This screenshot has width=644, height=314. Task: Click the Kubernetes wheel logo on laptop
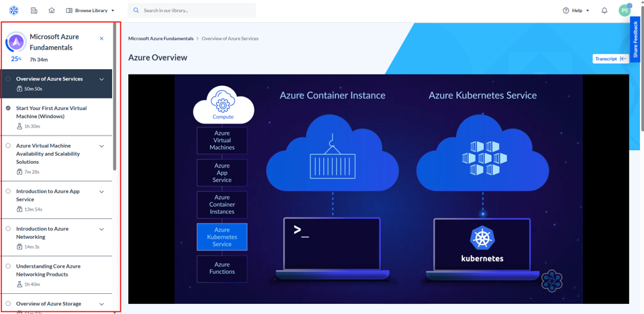pos(482,240)
